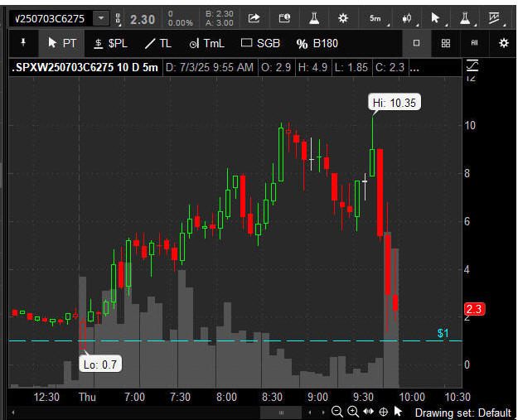
Task: Select the TL trendline tool
Action: 158,43
